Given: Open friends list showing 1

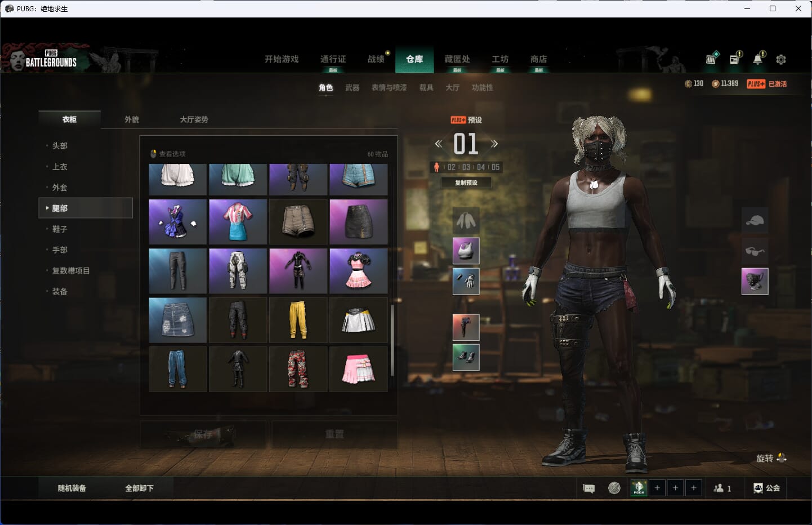Looking at the screenshot, I should tap(722, 488).
